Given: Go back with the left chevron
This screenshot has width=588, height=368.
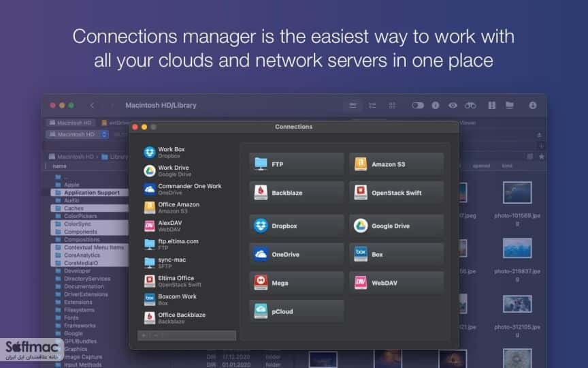Looking at the screenshot, I should pyautogui.click(x=93, y=106).
